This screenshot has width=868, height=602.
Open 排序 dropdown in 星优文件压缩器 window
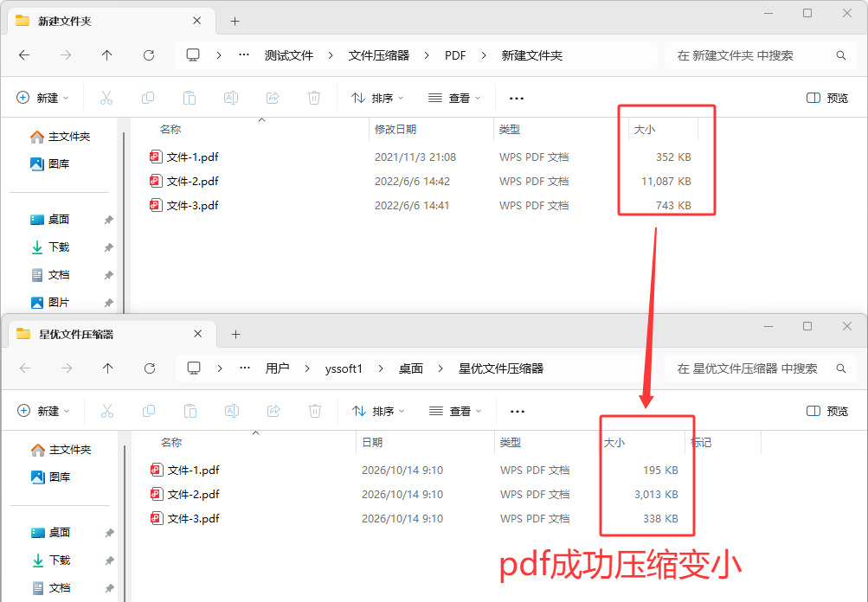(379, 411)
